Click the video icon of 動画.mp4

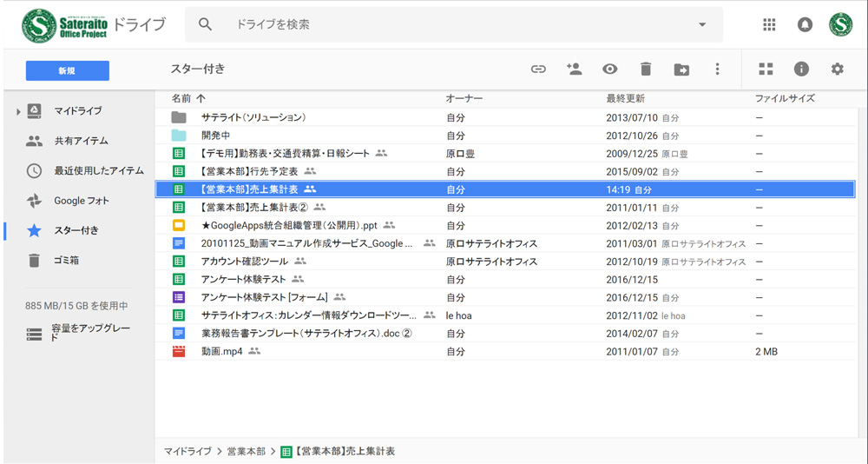pyautogui.click(x=178, y=351)
